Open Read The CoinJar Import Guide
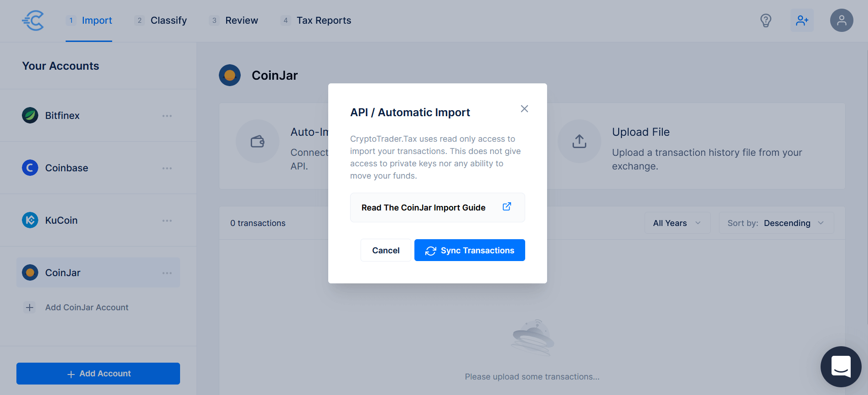The width and height of the screenshot is (868, 395). point(438,207)
